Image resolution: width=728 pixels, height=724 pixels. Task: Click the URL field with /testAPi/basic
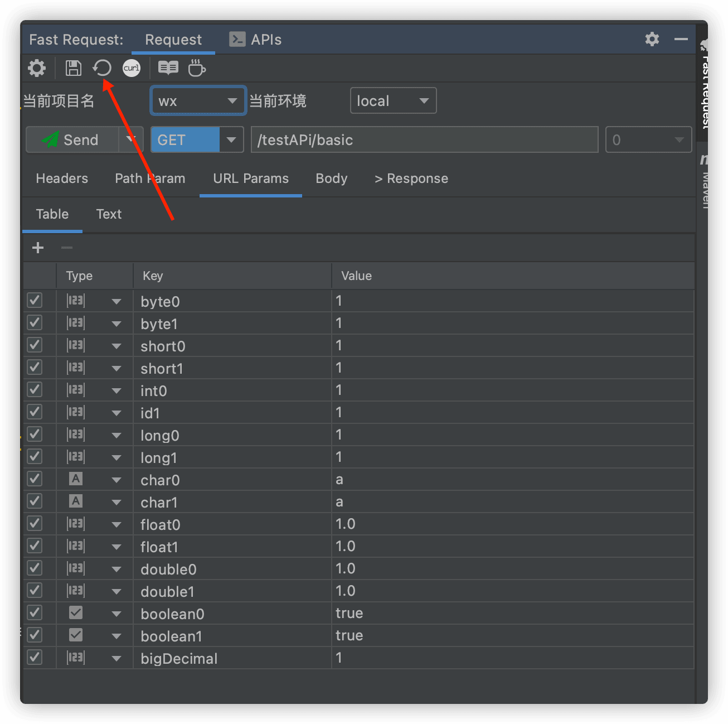pos(424,140)
